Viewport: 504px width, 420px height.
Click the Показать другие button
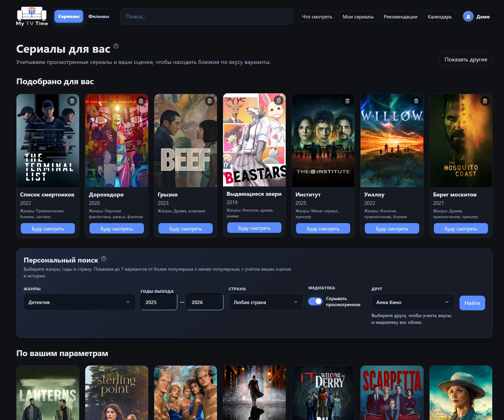tap(466, 59)
